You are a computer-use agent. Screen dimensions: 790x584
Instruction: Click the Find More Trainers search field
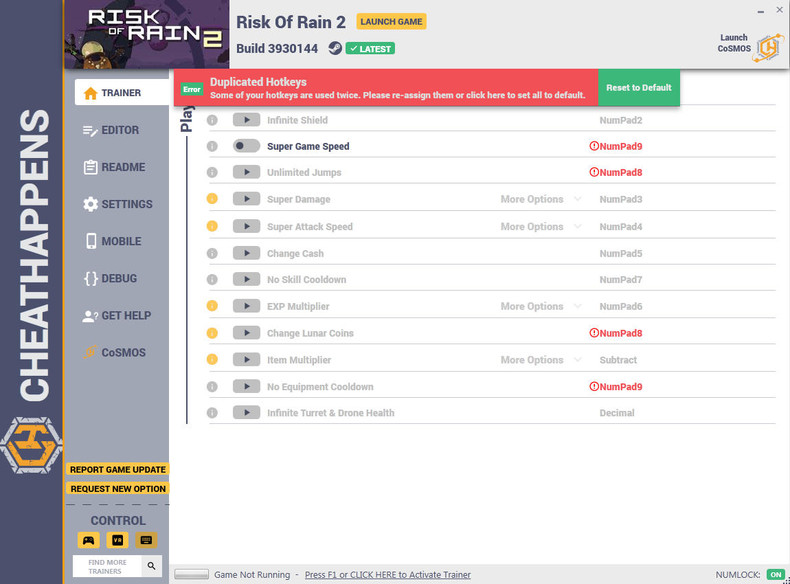[107, 566]
